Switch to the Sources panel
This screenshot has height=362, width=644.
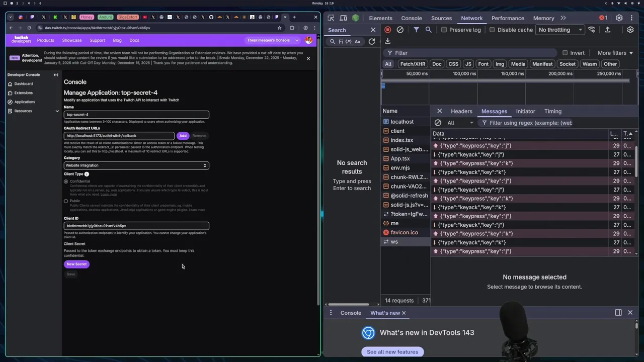pyautogui.click(x=441, y=18)
